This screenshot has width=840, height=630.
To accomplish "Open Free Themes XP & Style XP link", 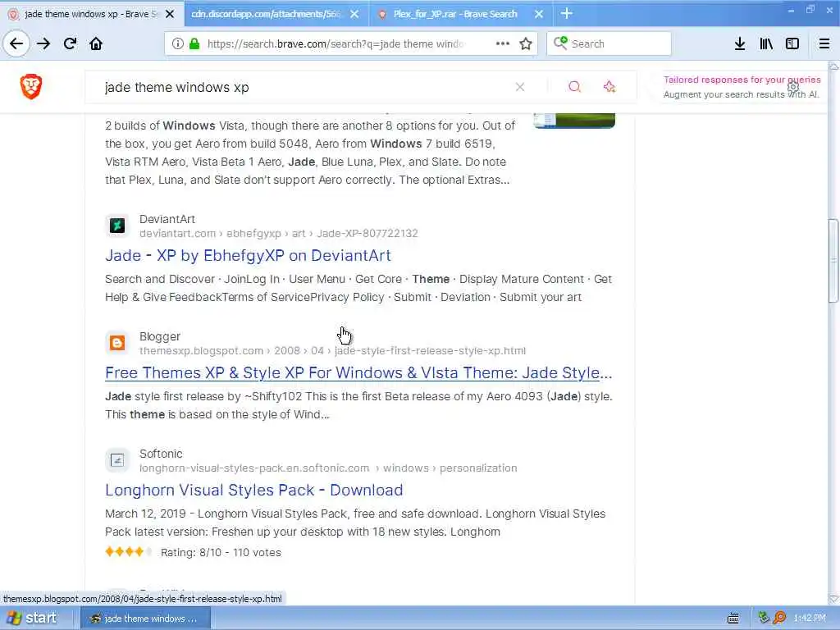I will [358, 373].
